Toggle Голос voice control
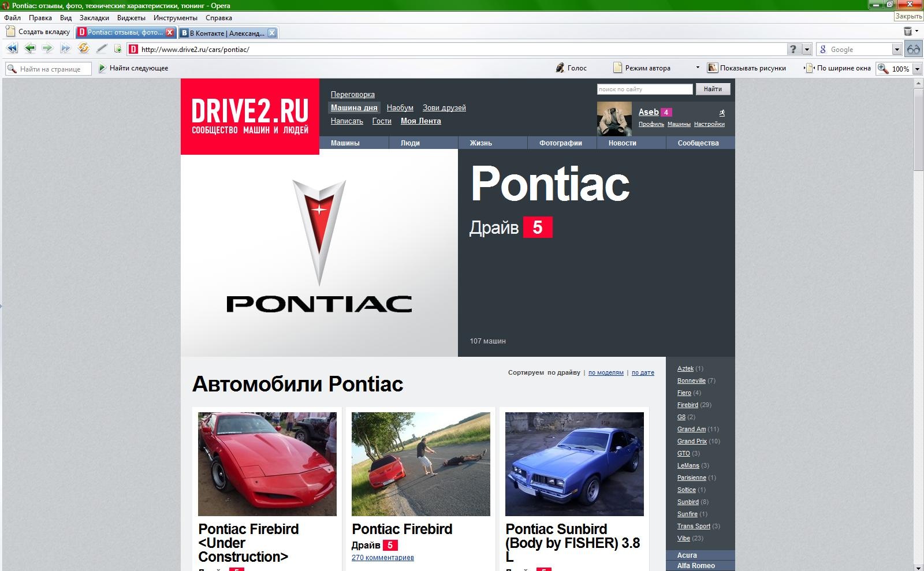The image size is (924, 571). [571, 68]
